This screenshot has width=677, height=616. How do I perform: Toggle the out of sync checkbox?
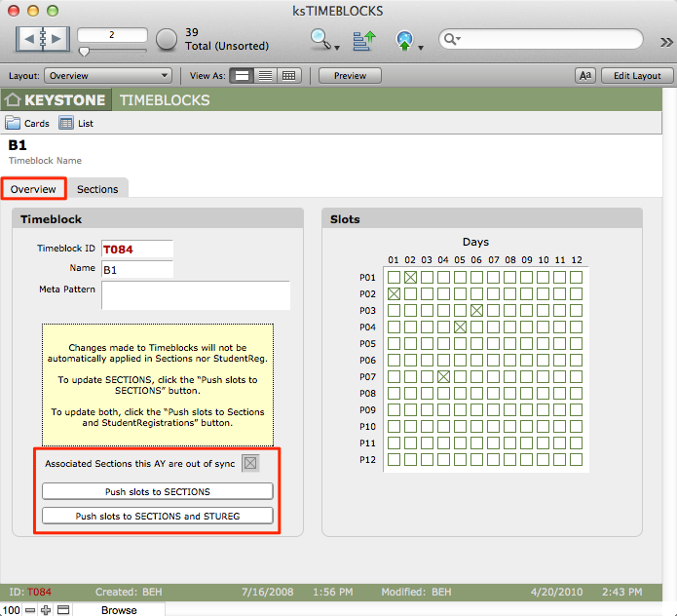point(250,463)
